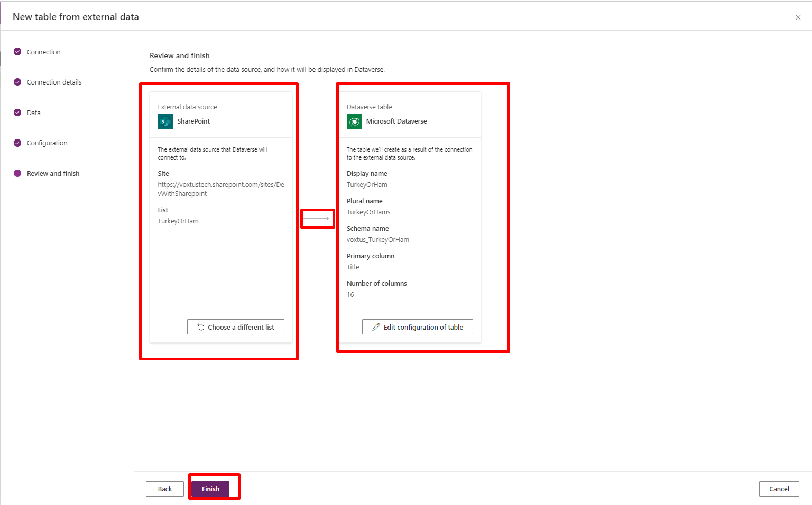
Task: Select the schema name voxtus_TurkeyOrHam
Action: pyautogui.click(x=378, y=240)
